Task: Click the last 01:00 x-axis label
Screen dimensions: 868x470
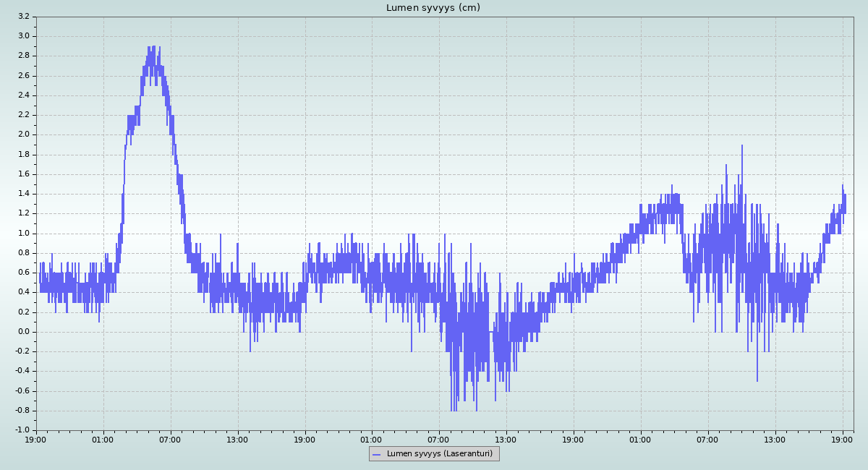Action: click(x=640, y=439)
